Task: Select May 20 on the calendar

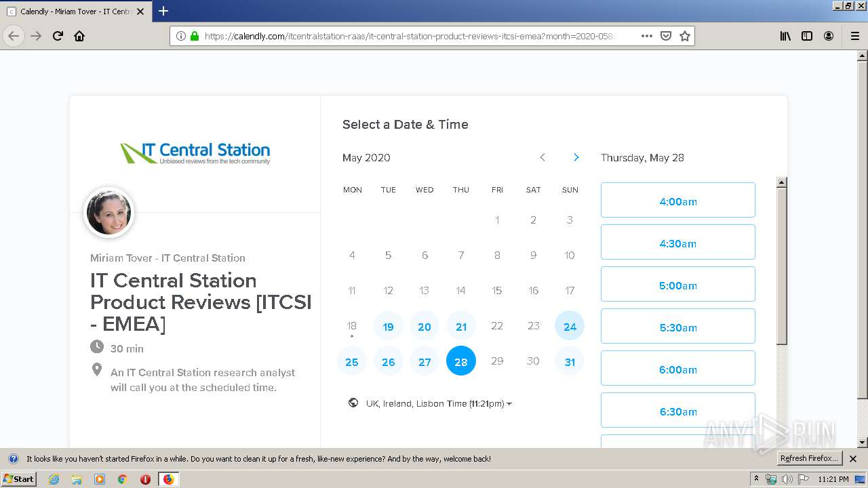Action: (425, 327)
